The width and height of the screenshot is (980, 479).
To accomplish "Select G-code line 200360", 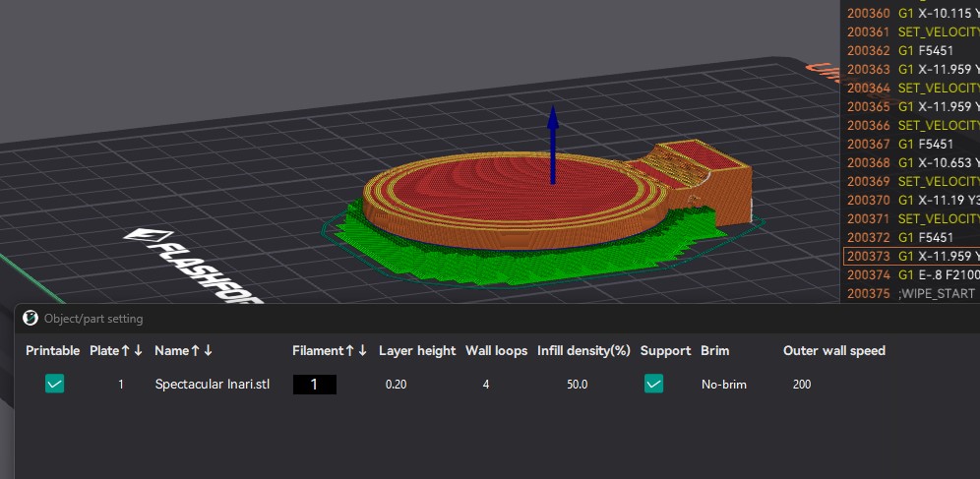I will (912, 13).
